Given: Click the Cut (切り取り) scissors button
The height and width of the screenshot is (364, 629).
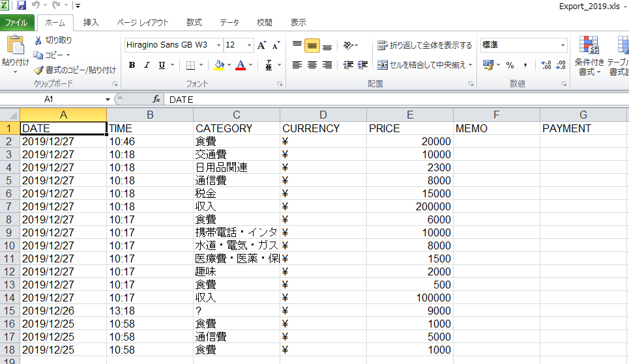Looking at the screenshot, I should pyautogui.click(x=53, y=40).
